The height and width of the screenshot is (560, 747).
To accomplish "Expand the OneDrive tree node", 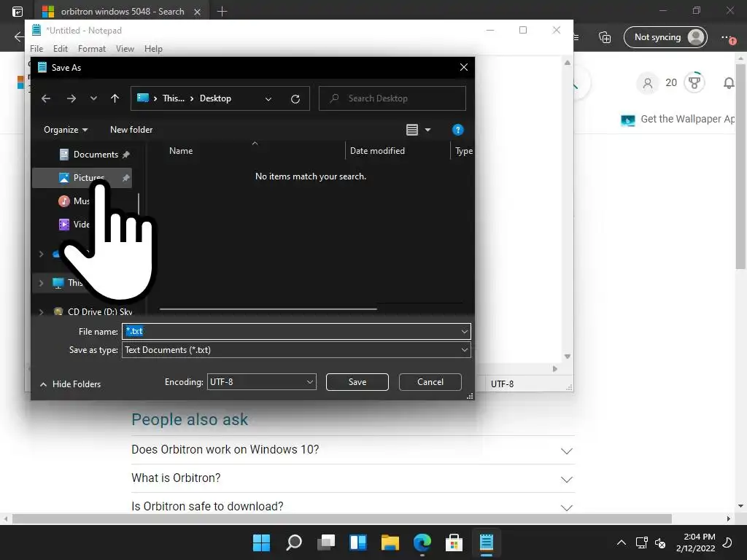I will point(41,254).
